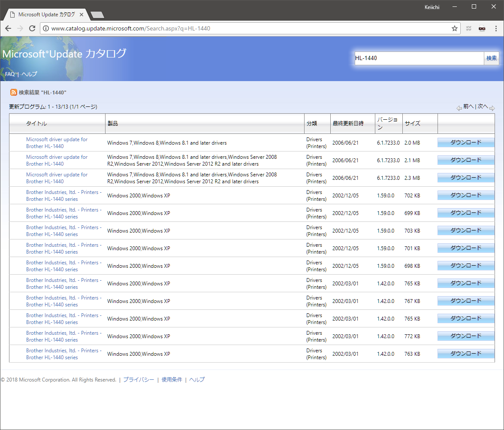Download the 763 KB driver
The image size is (504, 430).
tap(466, 354)
